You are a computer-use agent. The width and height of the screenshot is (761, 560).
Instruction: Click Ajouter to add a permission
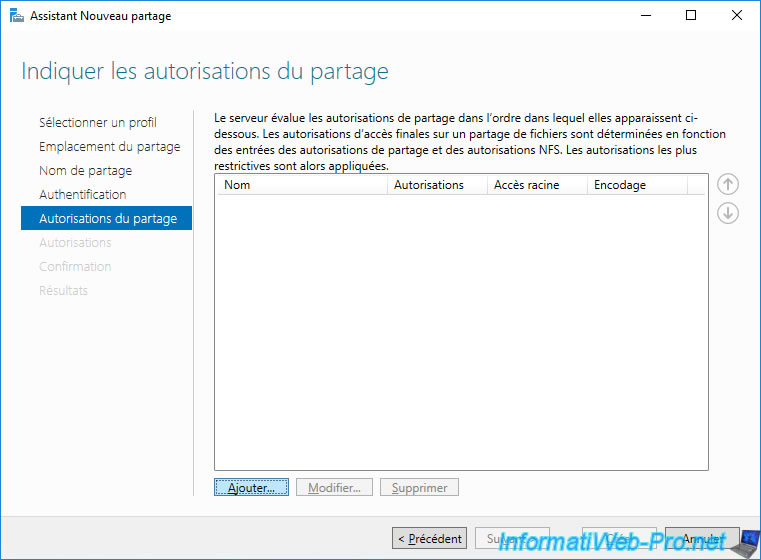[x=251, y=488]
